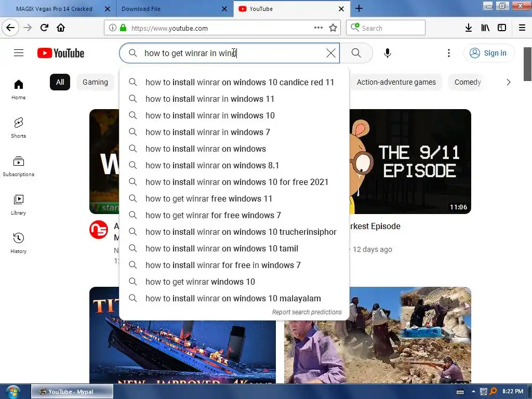Image resolution: width=532 pixels, height=399 pixels.
Task: Click the browser Search box
Action: point(386,28)
